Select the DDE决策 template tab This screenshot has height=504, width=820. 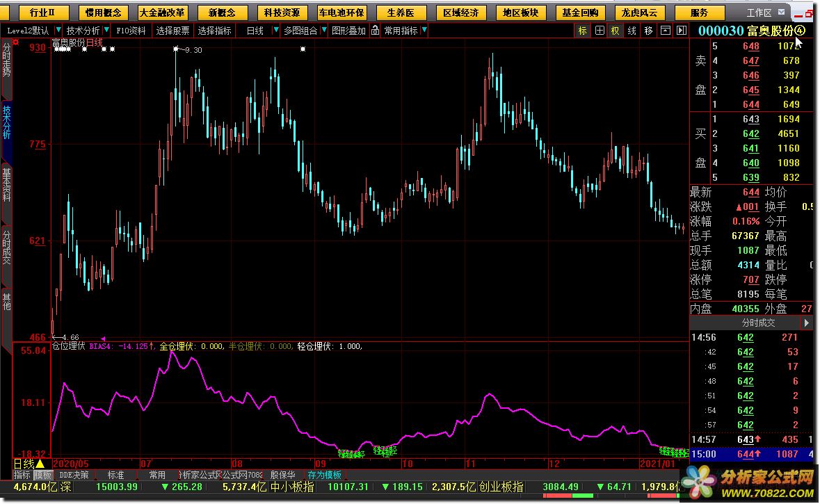pyautogui.click(x=74, y=475)
